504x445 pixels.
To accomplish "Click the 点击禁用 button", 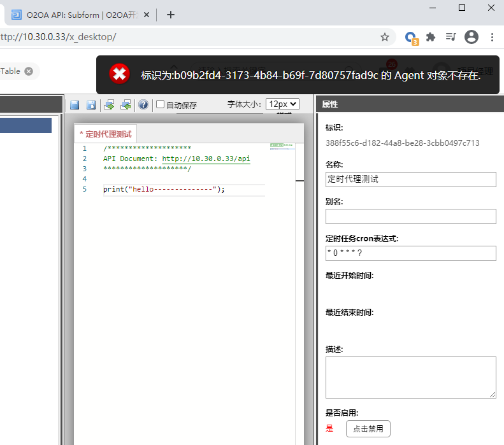I will (368, 428).
